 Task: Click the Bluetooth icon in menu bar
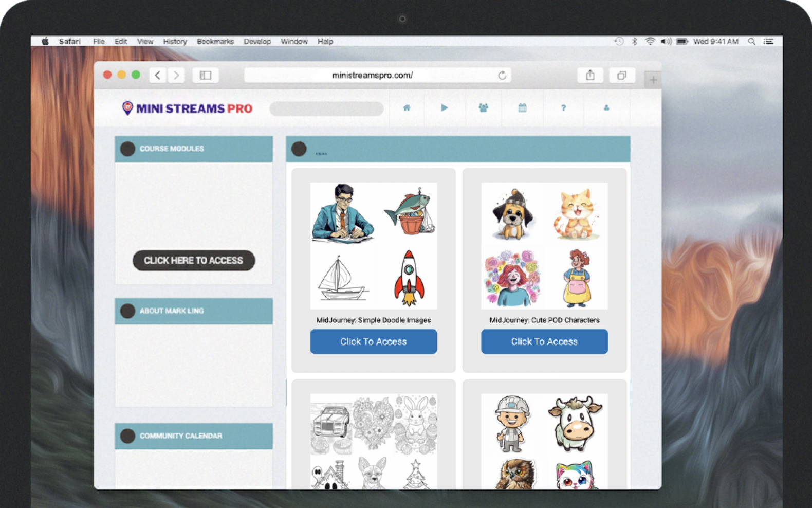[634, 41]
